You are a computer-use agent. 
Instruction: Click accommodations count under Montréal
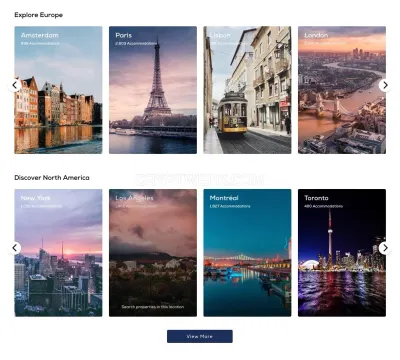230,206
